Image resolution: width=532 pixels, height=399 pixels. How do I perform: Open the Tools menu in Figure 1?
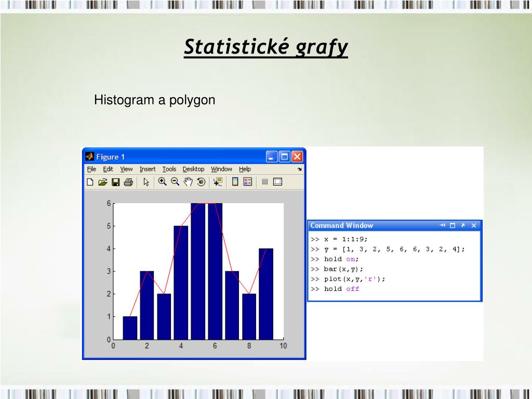[x=169, y=169]
